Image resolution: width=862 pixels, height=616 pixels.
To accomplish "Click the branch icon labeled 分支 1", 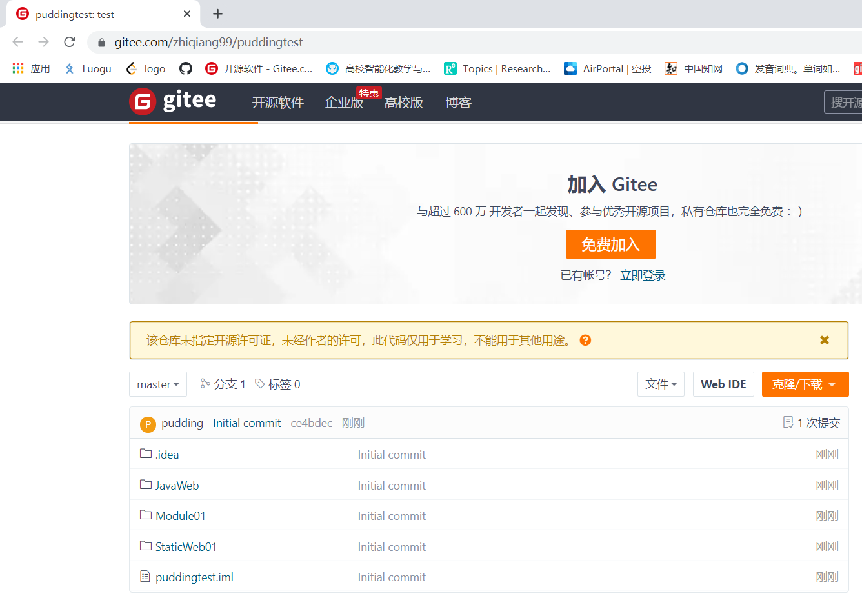I will (x=205, y=383).
